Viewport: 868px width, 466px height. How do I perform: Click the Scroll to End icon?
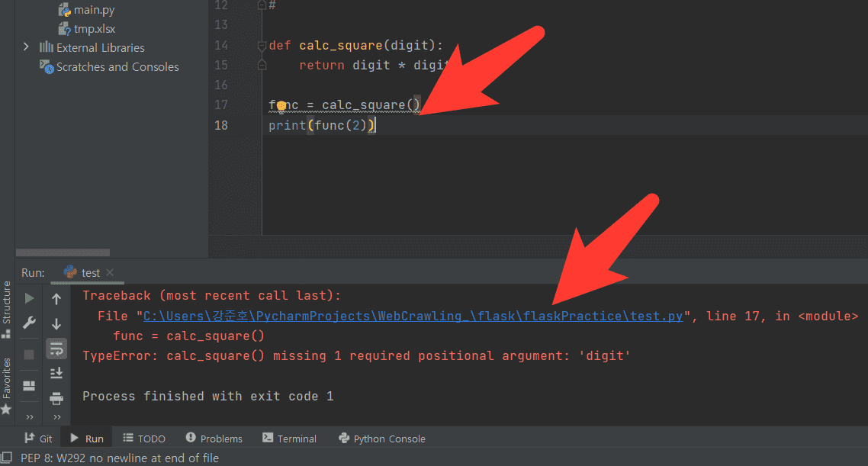pos(56,373)
